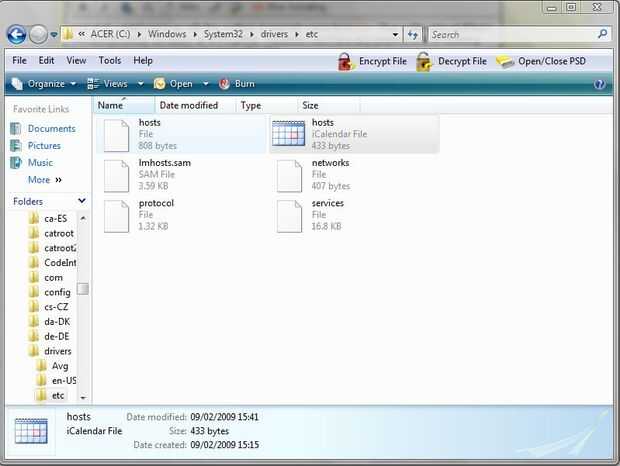Click System32 in the address breadcrumb
Viewport: 620px width, 466px height.
pyautogui.click(x=223, y=34)
